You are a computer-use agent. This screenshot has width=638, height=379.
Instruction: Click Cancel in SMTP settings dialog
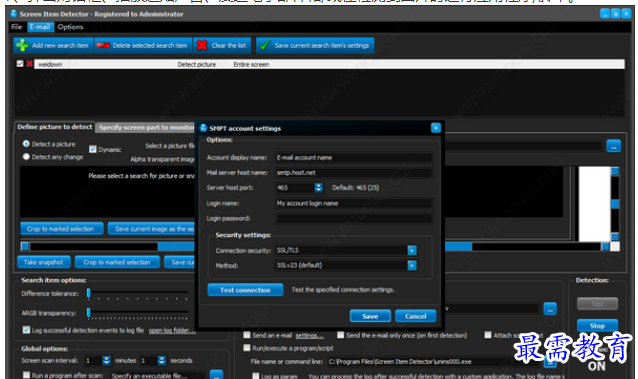pyautogui.click(x=415, y=316)
